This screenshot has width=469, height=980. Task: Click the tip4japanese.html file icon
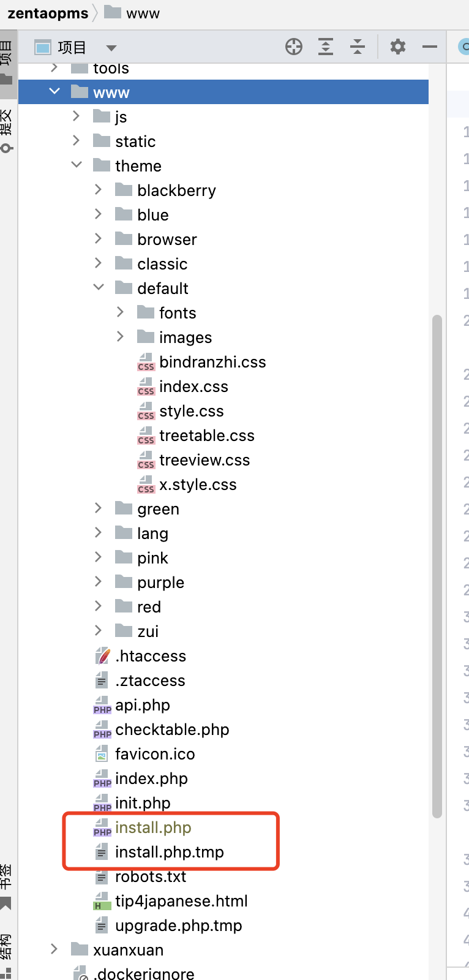pyautogui.click(x=102, y=901)
